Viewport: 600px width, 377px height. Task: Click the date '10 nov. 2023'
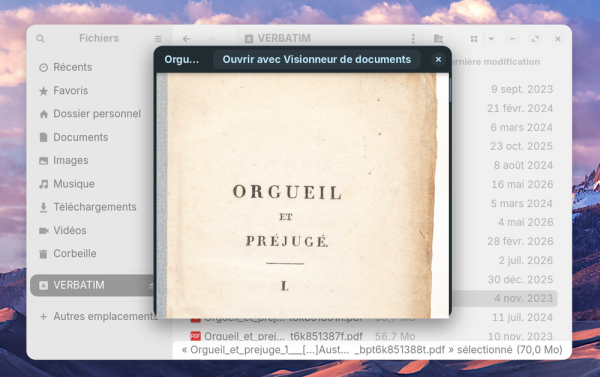(x=520, y=336)
